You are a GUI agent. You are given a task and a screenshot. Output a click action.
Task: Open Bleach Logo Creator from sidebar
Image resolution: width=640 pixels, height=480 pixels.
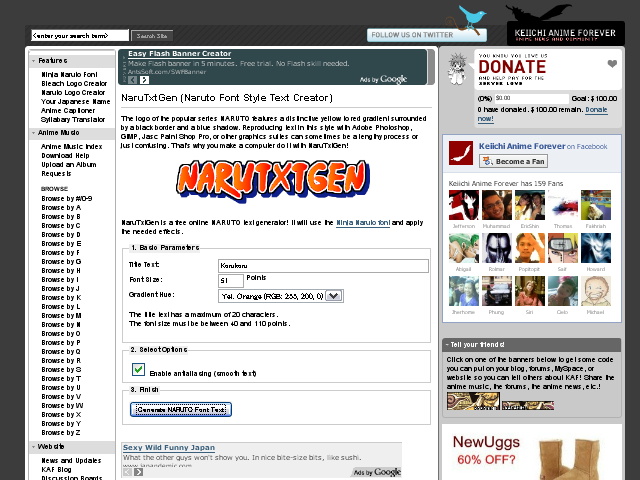73,83
